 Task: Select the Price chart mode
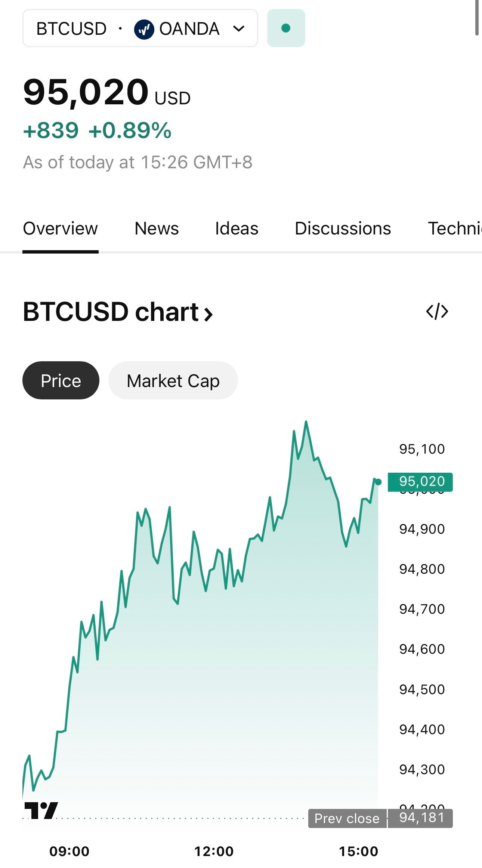(x=61, y=380)
